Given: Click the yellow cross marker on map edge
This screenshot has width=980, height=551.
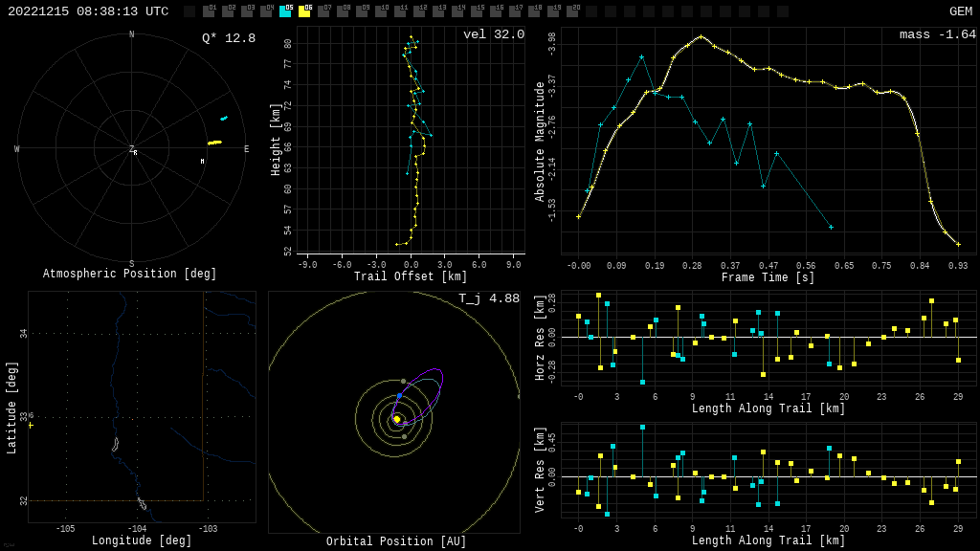Looking at the screenshot, I should click(31, 425).
